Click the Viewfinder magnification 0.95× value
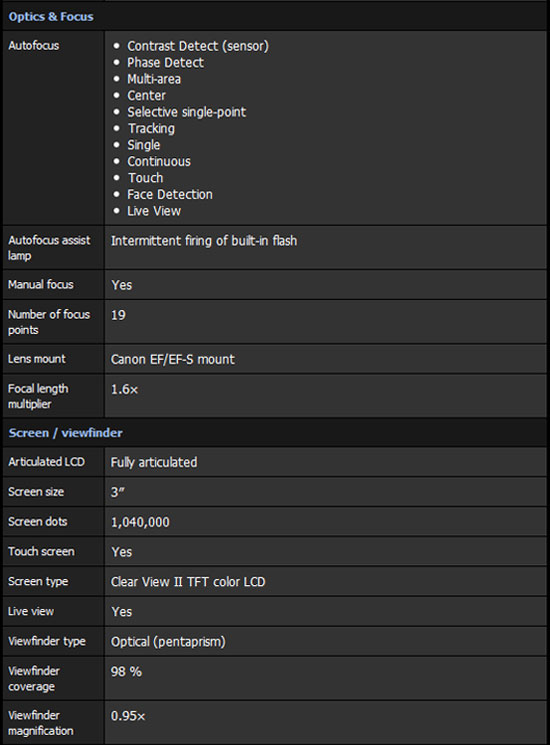550x745 pixels. [128, 716]
